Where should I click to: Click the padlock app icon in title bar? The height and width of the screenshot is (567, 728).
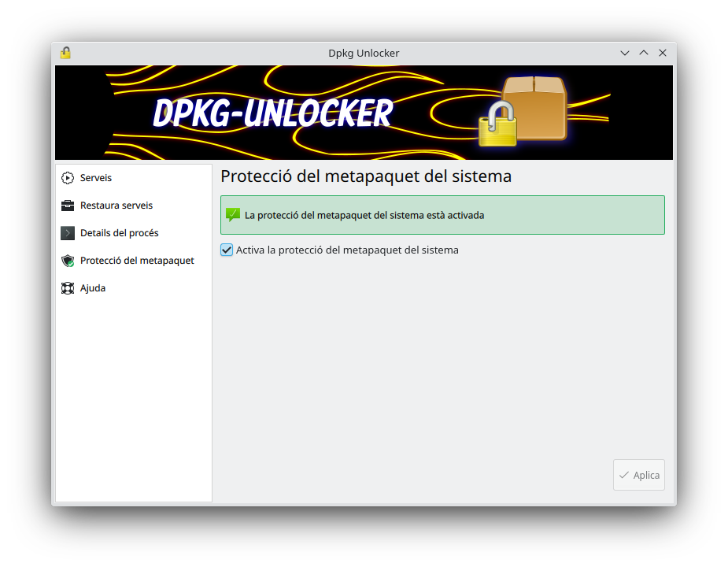[65, 53]
